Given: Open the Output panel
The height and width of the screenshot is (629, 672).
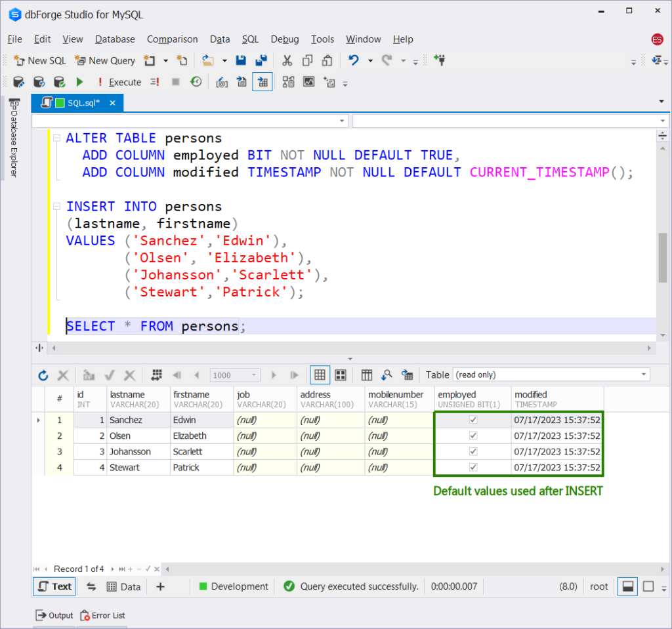Looking at the screenshot, I should (x=54, y=615).
